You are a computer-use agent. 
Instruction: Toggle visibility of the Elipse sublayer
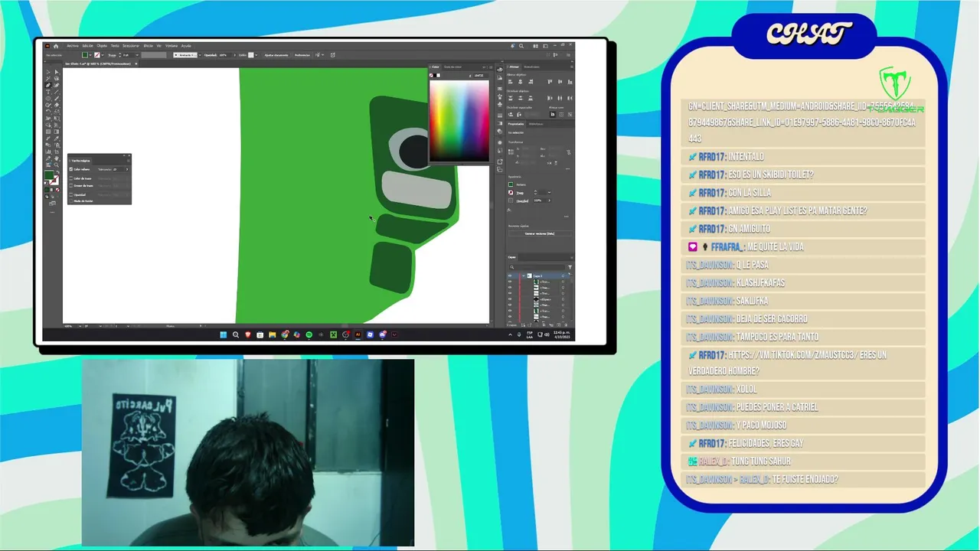pos(510,299)
